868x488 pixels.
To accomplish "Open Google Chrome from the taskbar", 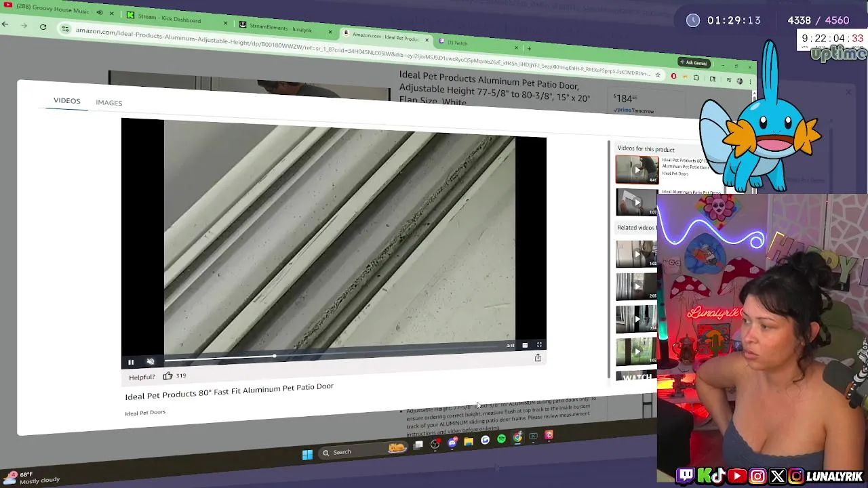I will click(x=517, y=438).
